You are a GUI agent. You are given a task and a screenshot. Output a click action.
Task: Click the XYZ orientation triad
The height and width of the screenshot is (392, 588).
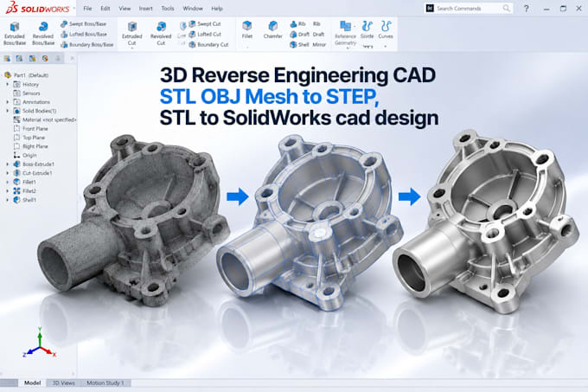click(39, 342)
